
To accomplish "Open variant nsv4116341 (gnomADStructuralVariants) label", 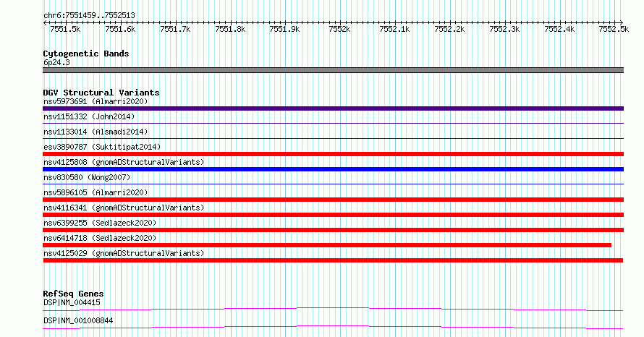I will click(x=124, y=208).
